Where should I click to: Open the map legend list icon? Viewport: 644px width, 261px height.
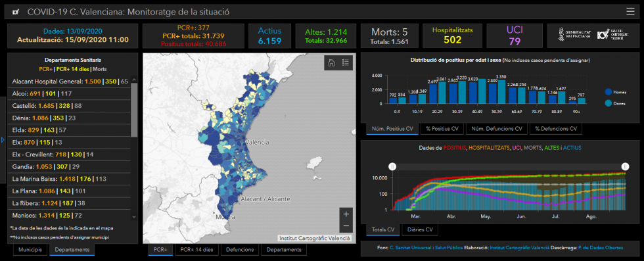click(346, 62)
